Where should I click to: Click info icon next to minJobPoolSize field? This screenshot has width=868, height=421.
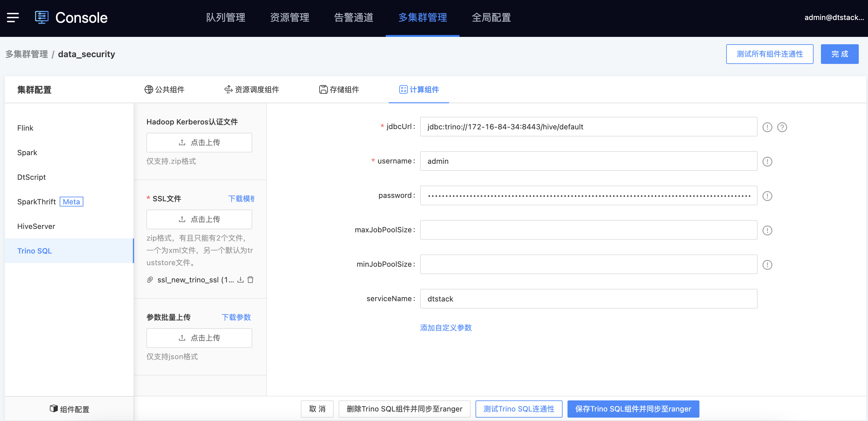pyautogui.click(x=767, y=265)
